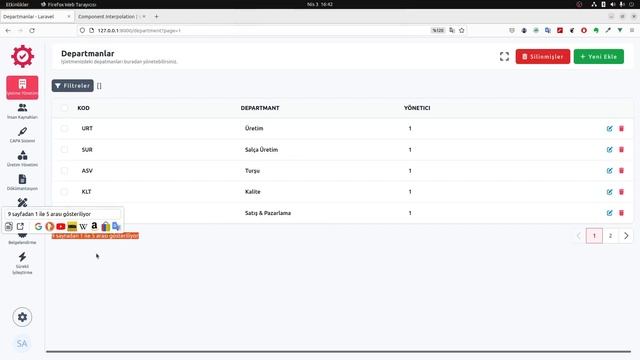Open Etkinlikler activities menu
This screenshot has height=360, width=640.
click(17, 4)
